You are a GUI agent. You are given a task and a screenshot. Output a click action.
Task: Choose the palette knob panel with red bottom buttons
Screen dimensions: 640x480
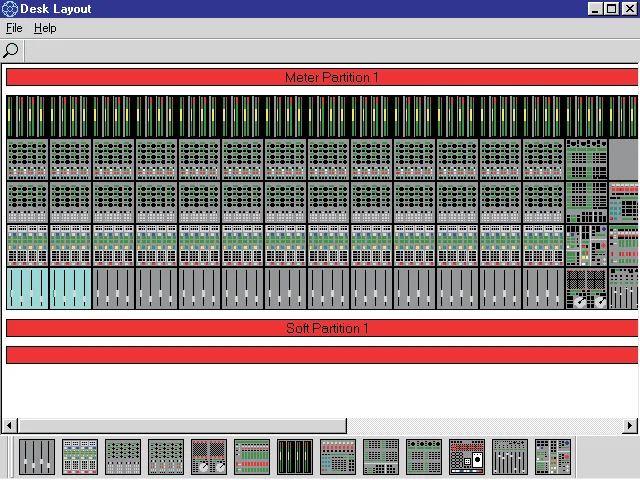166,457
